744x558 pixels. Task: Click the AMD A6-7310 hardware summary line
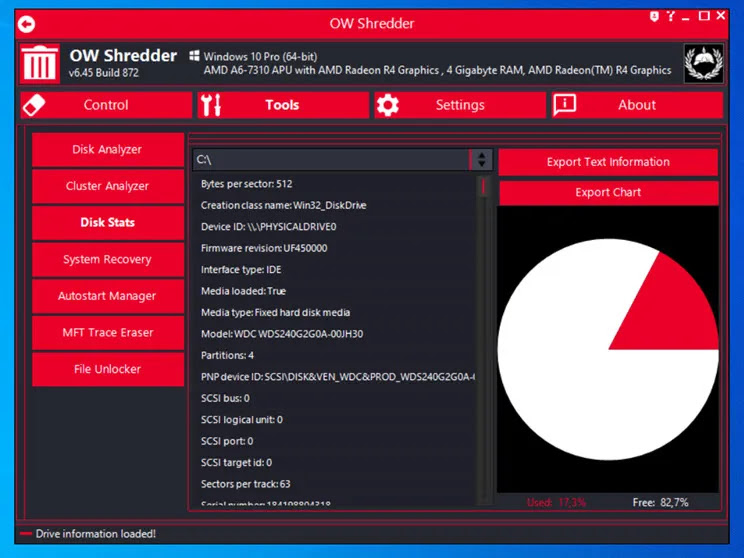tap(437, 70)
